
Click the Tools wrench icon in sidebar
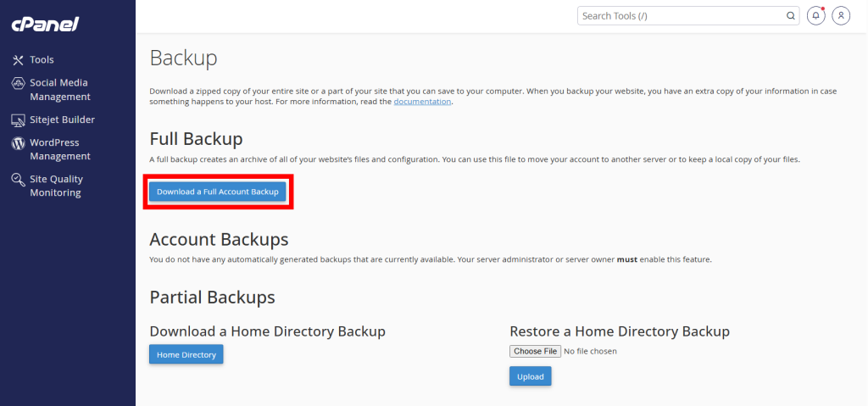[x=18, y=60]
